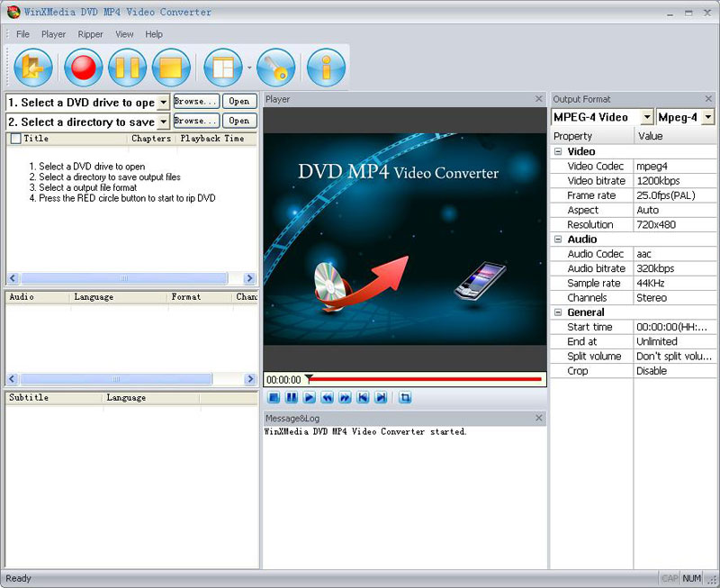Open the Player menu

pyautogui.click(x=53, y=34)
